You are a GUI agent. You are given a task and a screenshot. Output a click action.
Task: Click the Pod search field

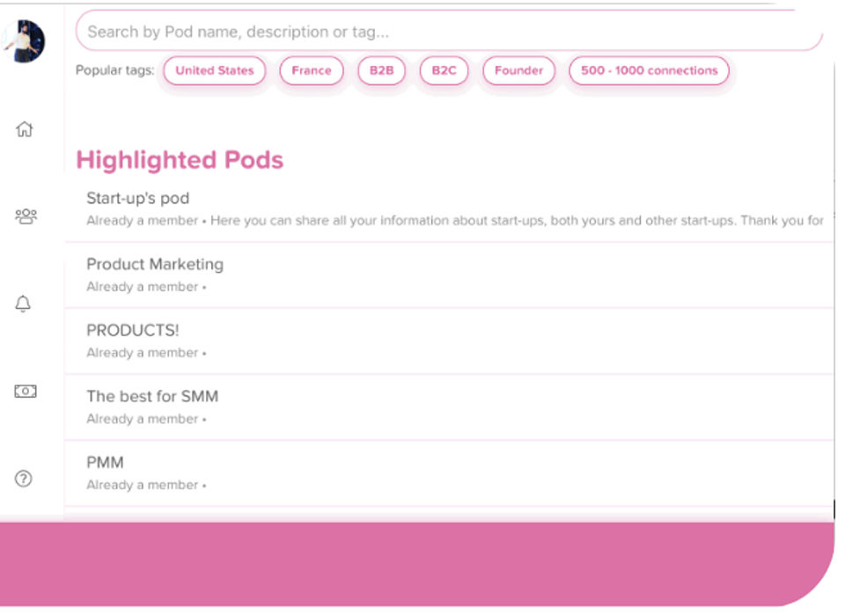click(449, 33)
